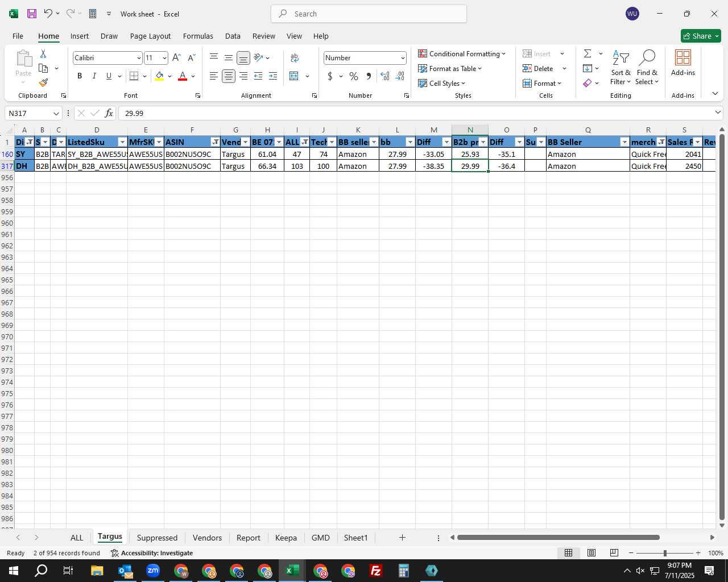
Task: Click the Save icon in title bar
Action: click(x=32, y=14)
